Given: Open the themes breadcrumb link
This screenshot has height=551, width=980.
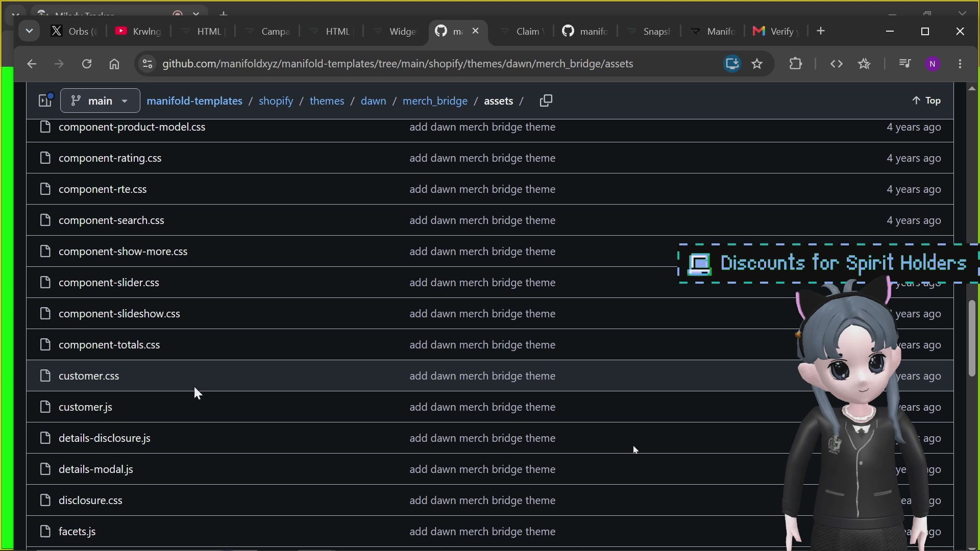Looking at the screenshot, I should click(x=327, y=101).
